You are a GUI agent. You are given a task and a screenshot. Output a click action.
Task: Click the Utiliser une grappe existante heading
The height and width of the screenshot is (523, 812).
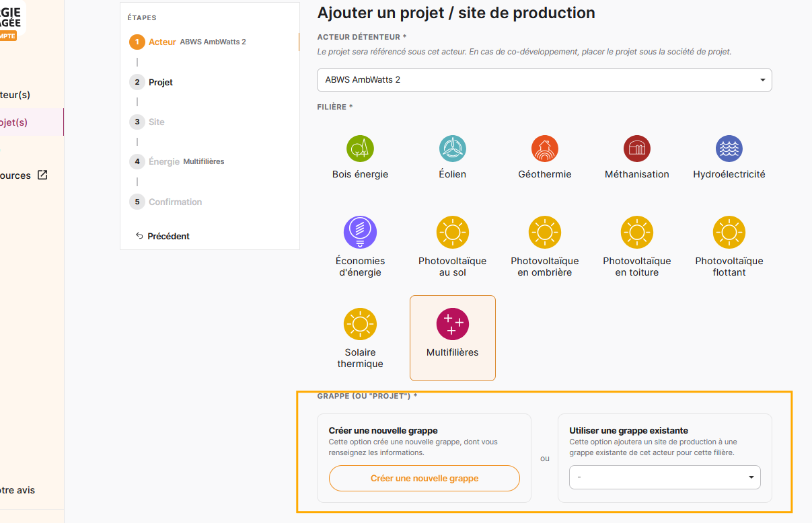point(628,430)
